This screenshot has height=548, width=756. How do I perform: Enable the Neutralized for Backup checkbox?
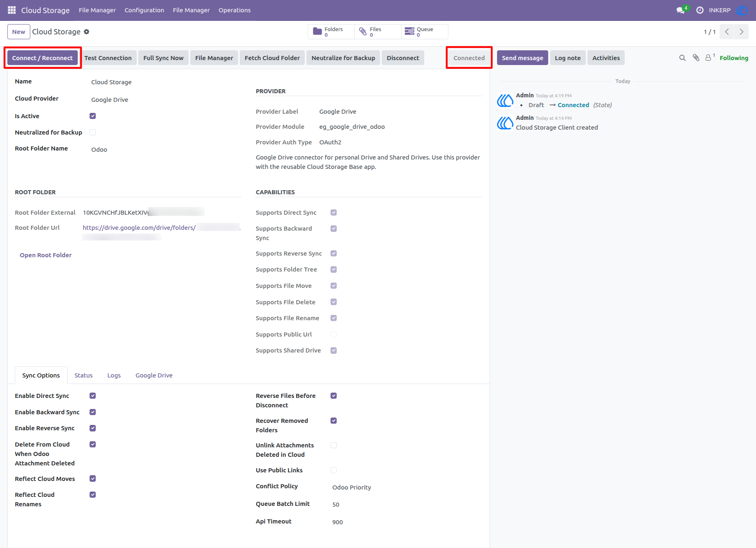[x=93, y=133]
